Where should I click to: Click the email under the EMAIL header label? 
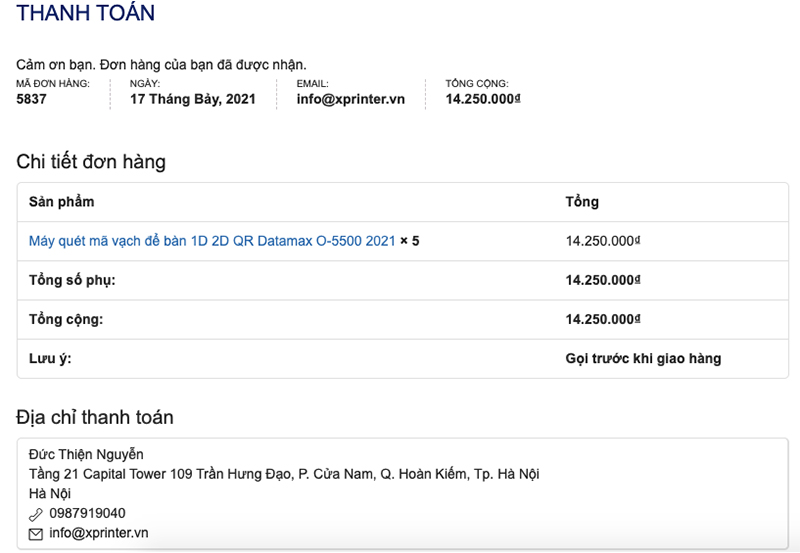point(350,99)
